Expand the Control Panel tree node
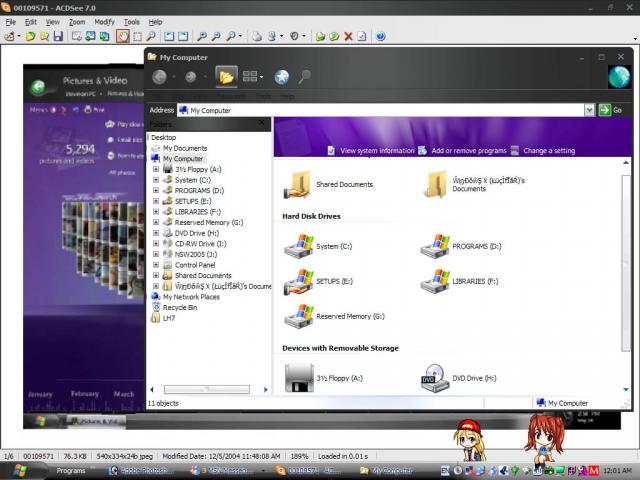Viewport: 640px width, 480px height. [x=156, y=264]
